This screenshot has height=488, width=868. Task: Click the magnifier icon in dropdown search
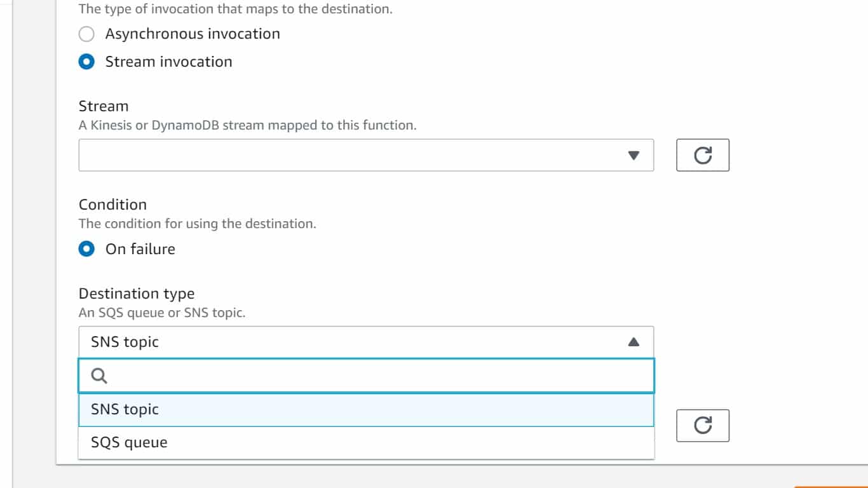tap(99, 376)
